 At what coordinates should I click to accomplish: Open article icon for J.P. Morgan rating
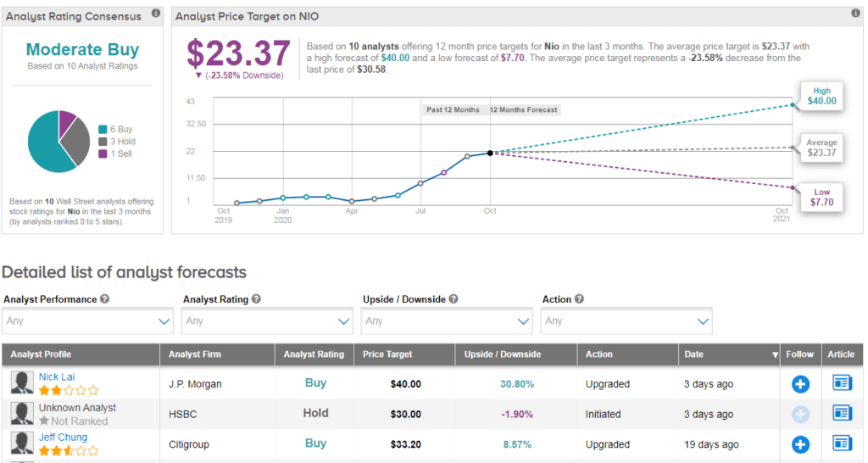click(842, 383)
